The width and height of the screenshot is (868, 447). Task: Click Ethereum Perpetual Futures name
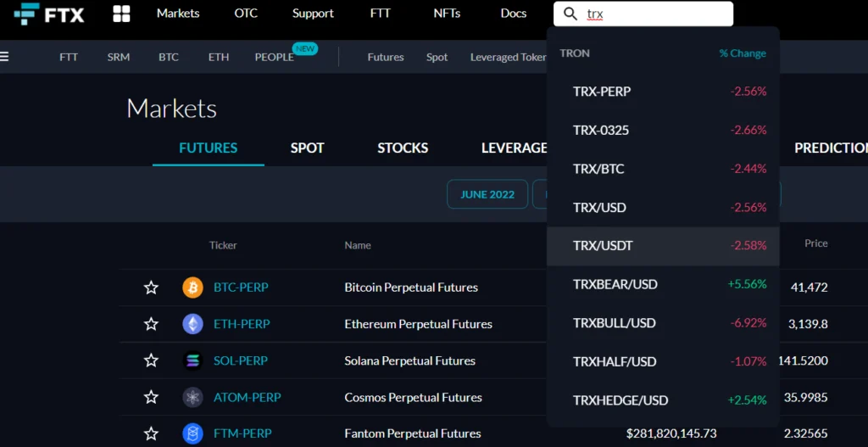point(418,324)
